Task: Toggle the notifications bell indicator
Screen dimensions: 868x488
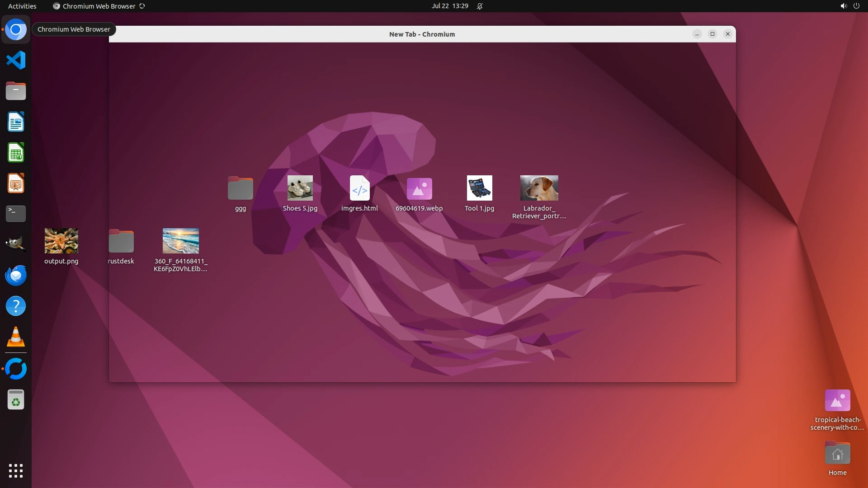Action: point(480,6)
